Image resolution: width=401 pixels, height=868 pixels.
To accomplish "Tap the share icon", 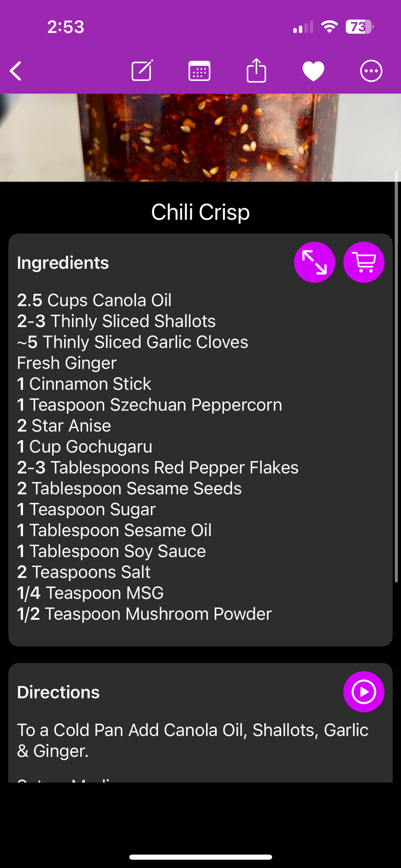I will tap(256, 70).
